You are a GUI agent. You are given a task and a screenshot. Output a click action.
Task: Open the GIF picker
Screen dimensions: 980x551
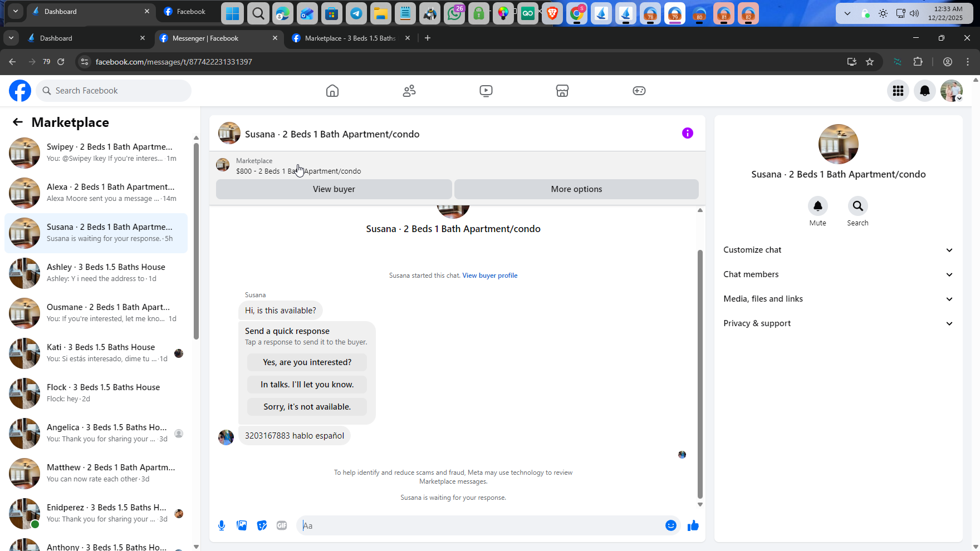click(282, 525)
